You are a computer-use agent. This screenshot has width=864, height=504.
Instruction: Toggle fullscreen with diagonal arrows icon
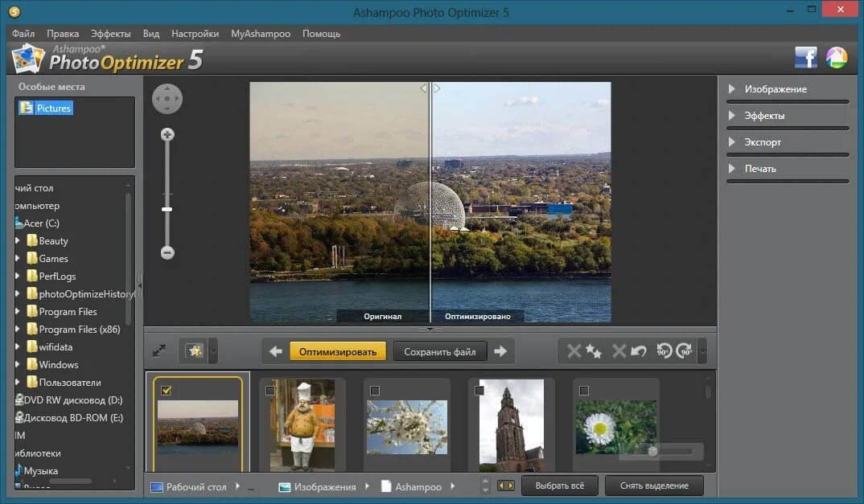click(x=159, y=351)
